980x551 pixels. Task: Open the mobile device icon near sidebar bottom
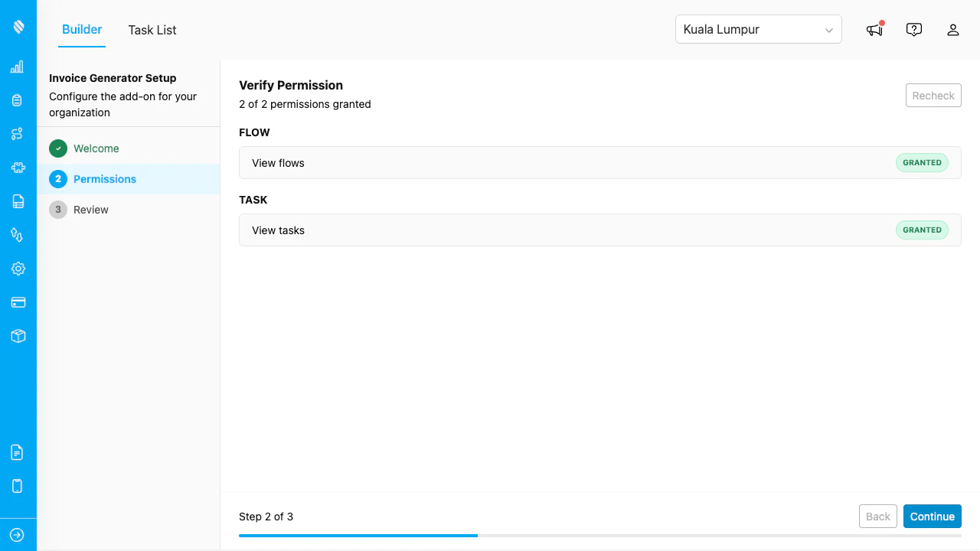click(17, 486)
